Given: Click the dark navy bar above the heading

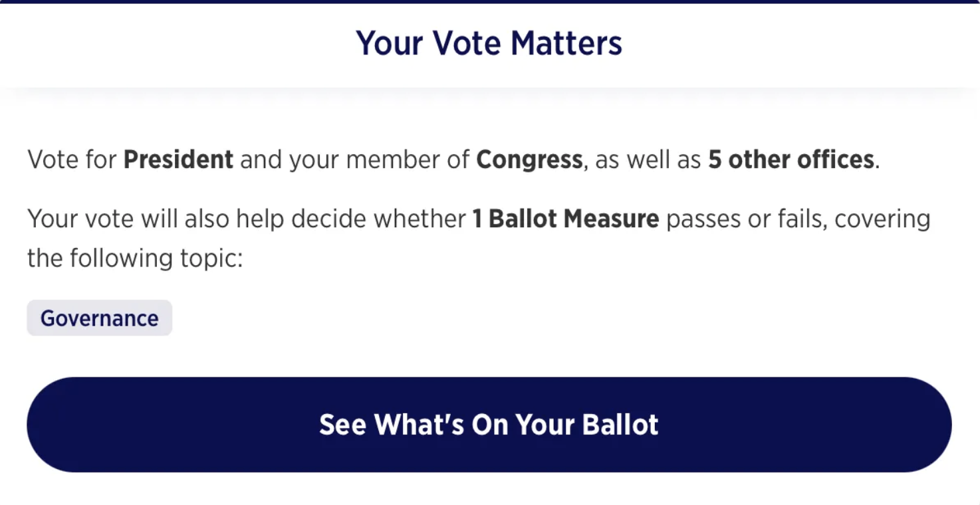Looking at the screenshot, I should (x=490, y=1).
